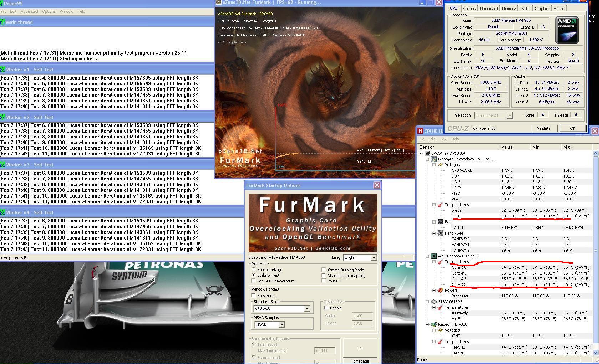Click the Gigabyte Technology motherboard icon

[x=434, y=159]
